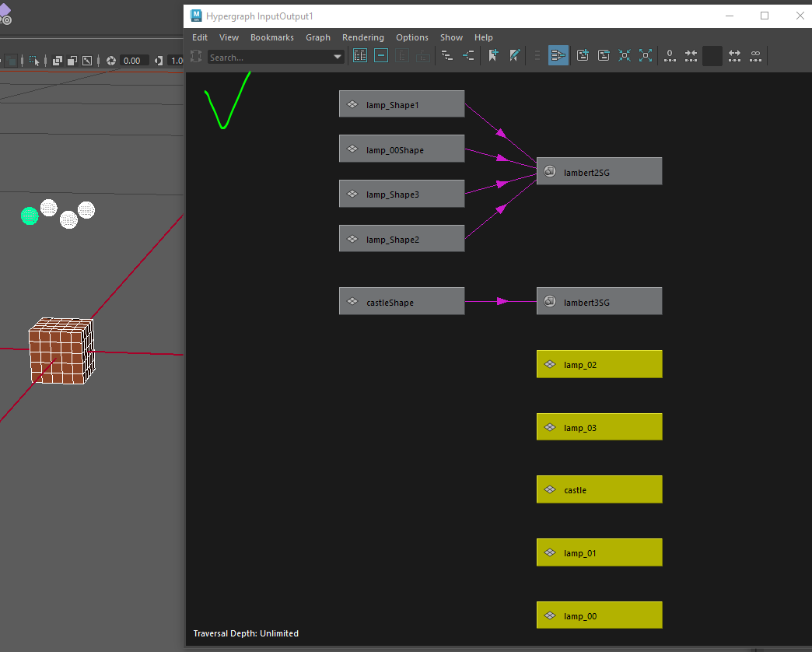Click the frame all icon with inward arrows
This screenshot has width=812, height=652.
pos(625,56)
